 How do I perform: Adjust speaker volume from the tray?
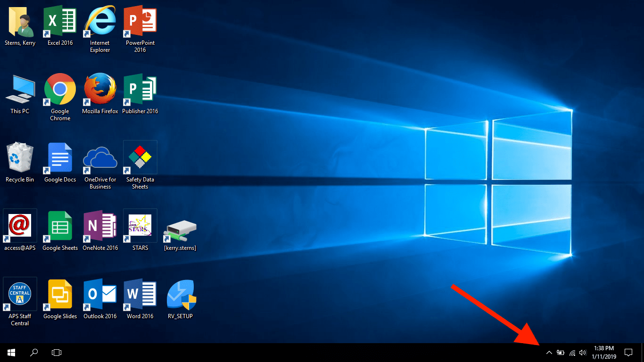(x=583, y=352)
